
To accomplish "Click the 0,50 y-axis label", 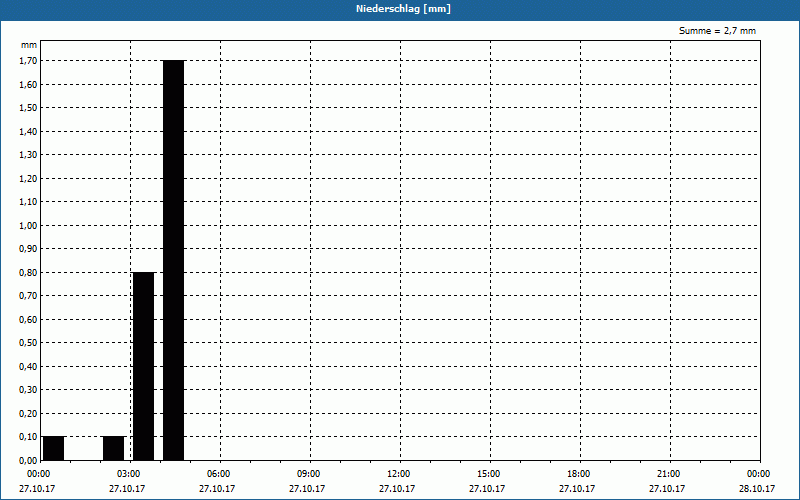I will click(x=28, y=343).
